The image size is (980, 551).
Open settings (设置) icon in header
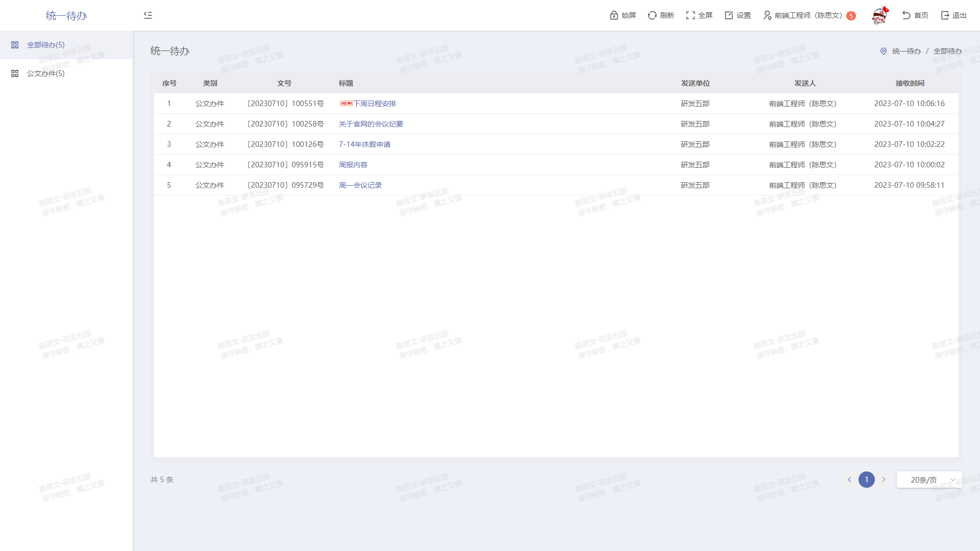click(729, 15)
